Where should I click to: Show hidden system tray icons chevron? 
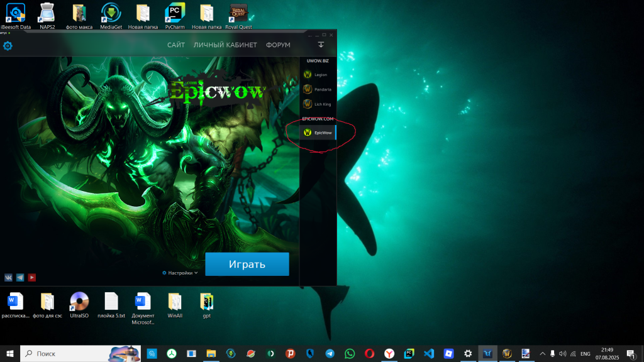pyautogui.click(x=542, y=354)
